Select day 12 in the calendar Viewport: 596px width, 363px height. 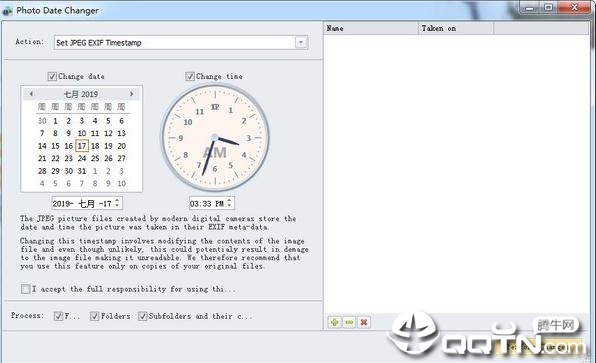(x=108, y=133)
